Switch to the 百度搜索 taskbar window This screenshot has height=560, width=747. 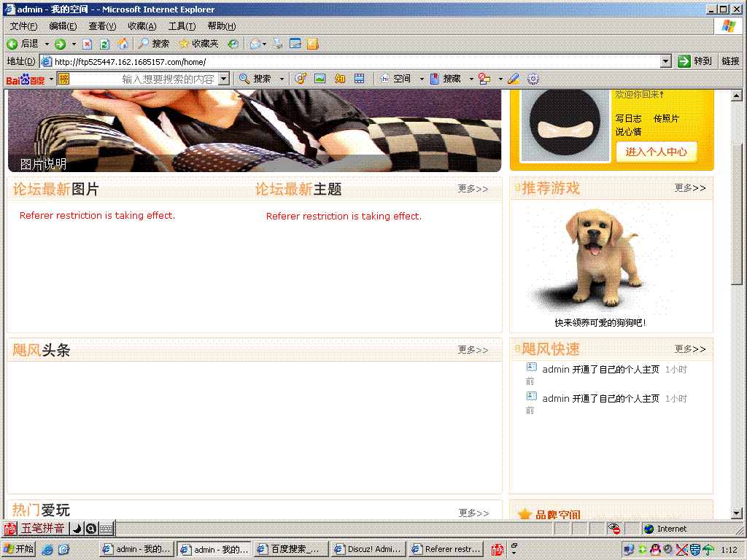[x=290, y=549]
